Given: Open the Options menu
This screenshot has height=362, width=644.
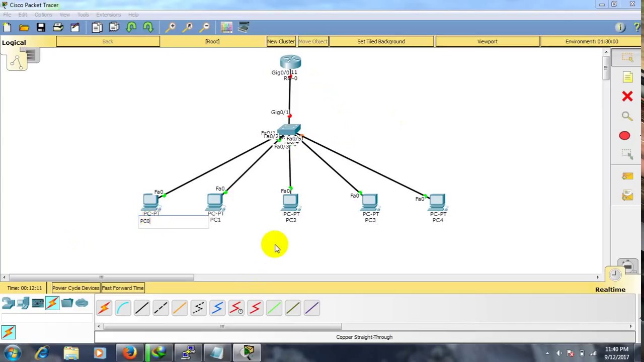Looking at the screenshot, I should pyautogui.click(x=43, y=15).
